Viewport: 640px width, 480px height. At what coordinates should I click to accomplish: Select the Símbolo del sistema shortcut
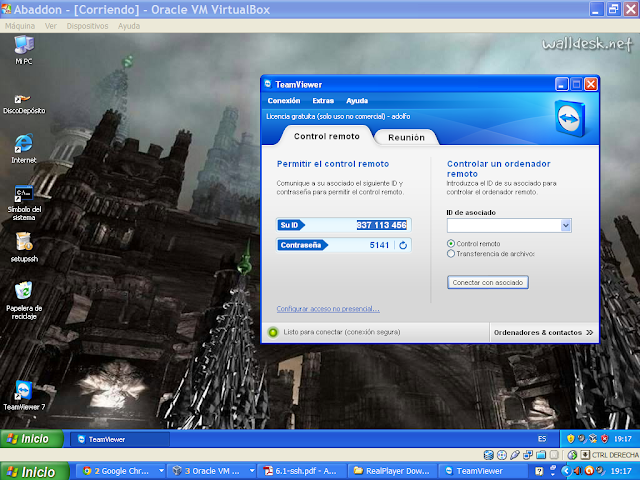24,203
